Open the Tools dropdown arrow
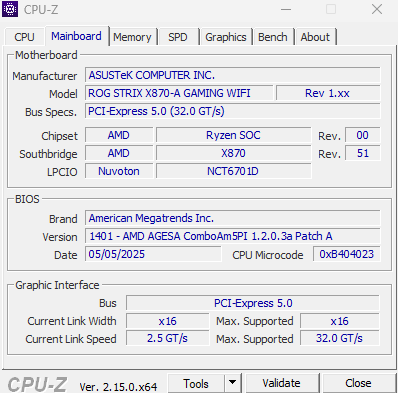The image size is (398, 393). 233,383
